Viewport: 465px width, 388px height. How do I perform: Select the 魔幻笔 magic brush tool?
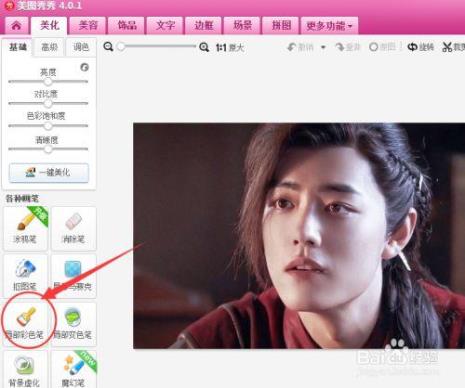point(74,369)
